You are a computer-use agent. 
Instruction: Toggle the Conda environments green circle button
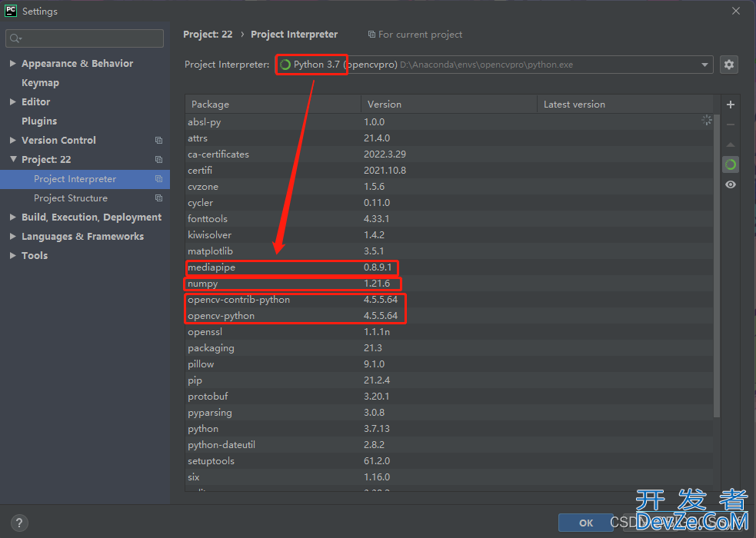tap(731, 164)
